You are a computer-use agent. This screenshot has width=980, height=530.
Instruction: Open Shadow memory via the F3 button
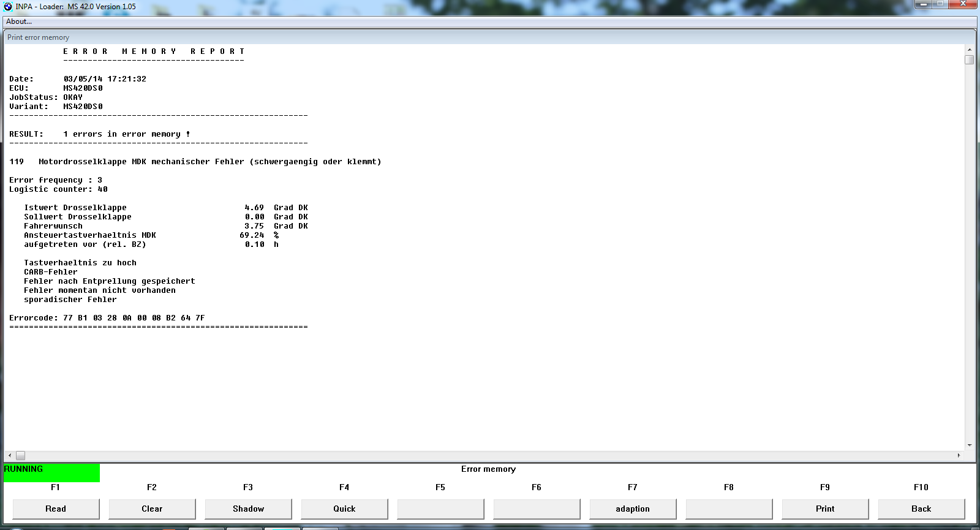pyautogui.click(x=248, y=509)
